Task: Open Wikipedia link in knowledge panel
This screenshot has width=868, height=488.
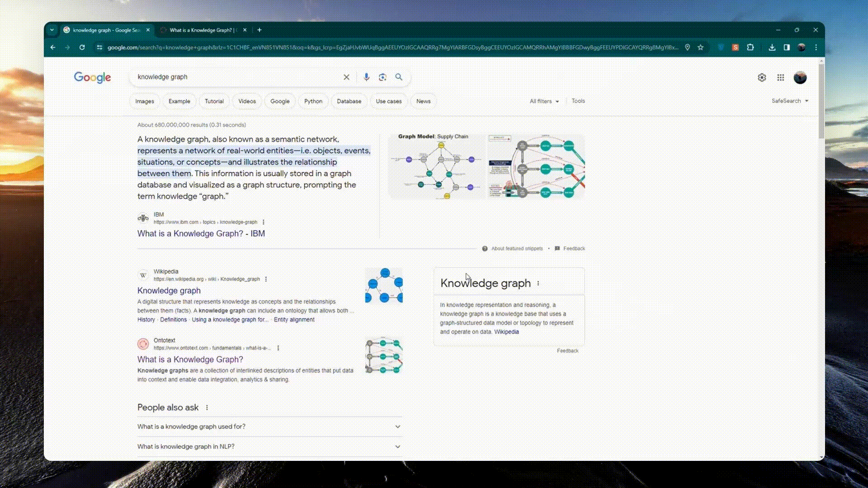Action: 506,332
